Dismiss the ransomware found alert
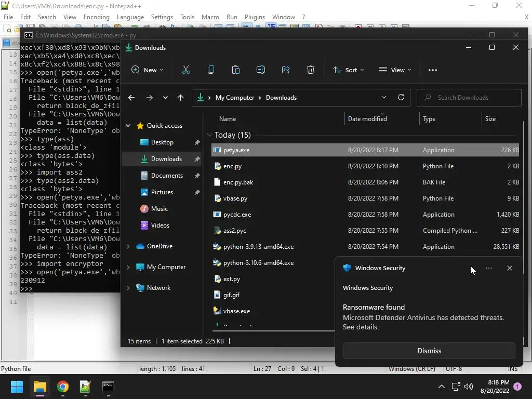Image resolution: width=532 pixels, height=399 pixels. click(429, 351)
